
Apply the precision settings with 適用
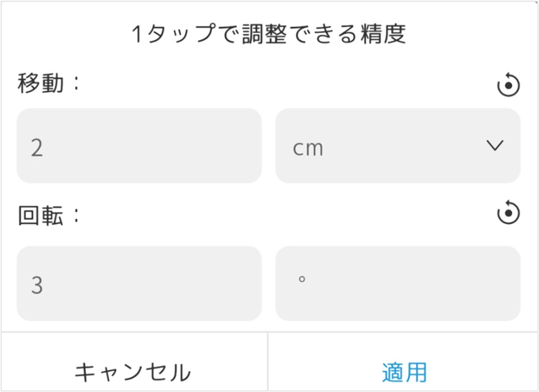[404, 371]
